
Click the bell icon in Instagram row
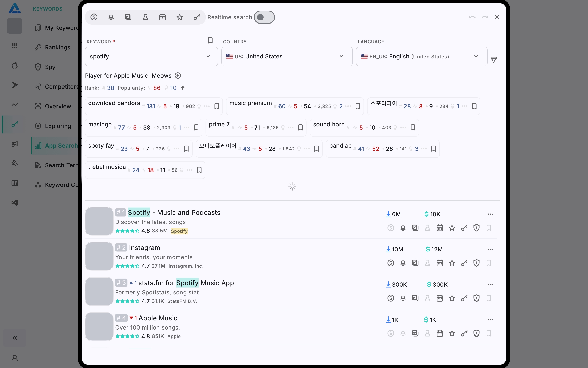coord(403,263)
